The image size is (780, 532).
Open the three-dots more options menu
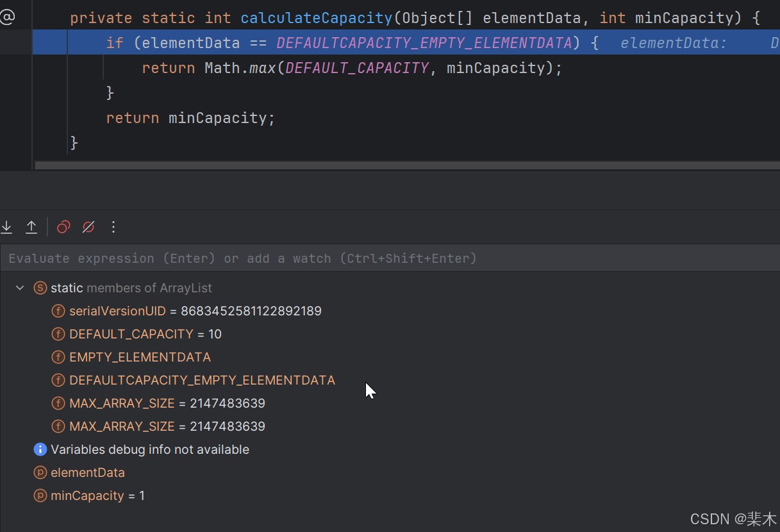pos(113,227)
